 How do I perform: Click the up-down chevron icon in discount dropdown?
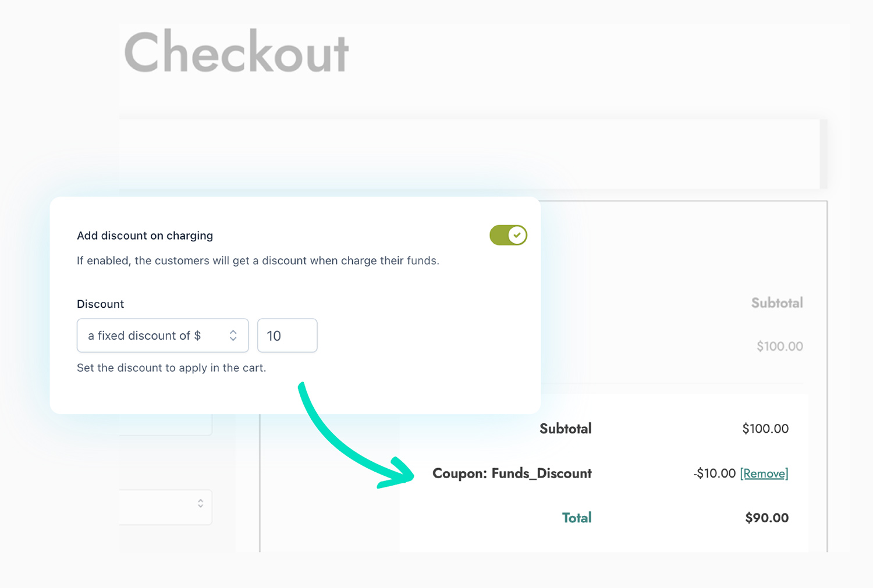coord(233,336)
